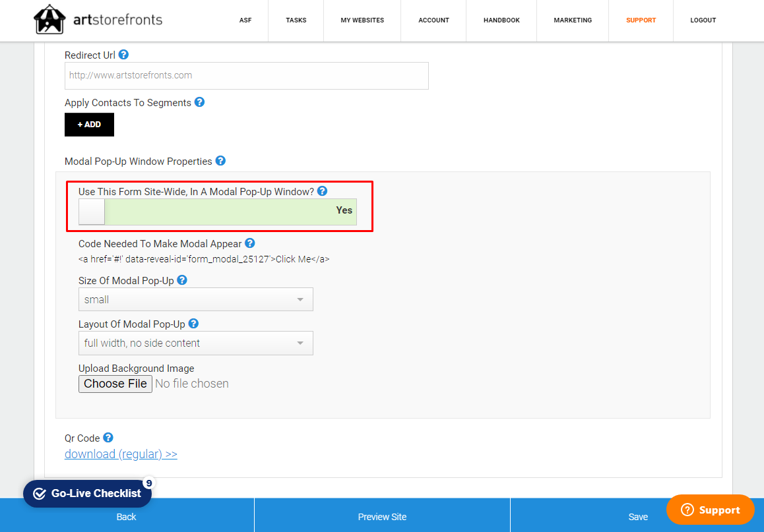Click the Art Storefronts logo icon
This screenshot has width=764, height=532.
49,20
